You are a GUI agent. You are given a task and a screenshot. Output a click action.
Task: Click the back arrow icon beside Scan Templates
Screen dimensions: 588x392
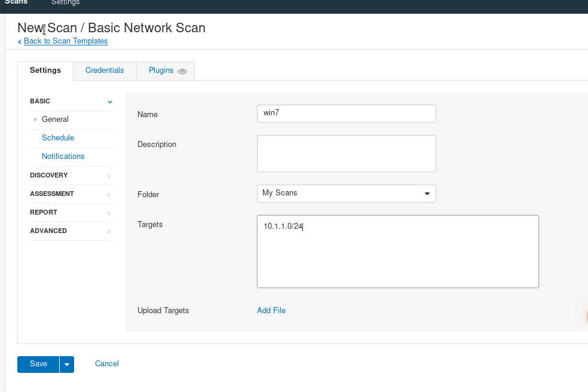[20, 42]
